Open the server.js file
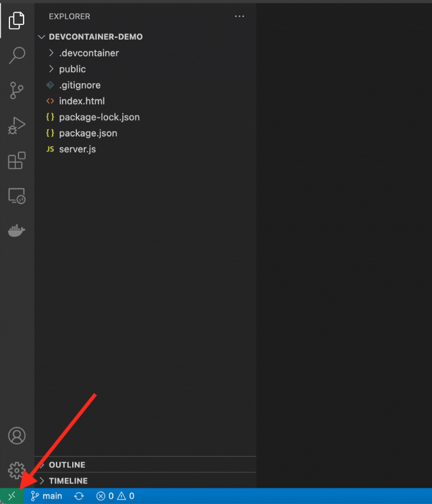This screenshot has height=504, width=432. click(x=77, y=149)
